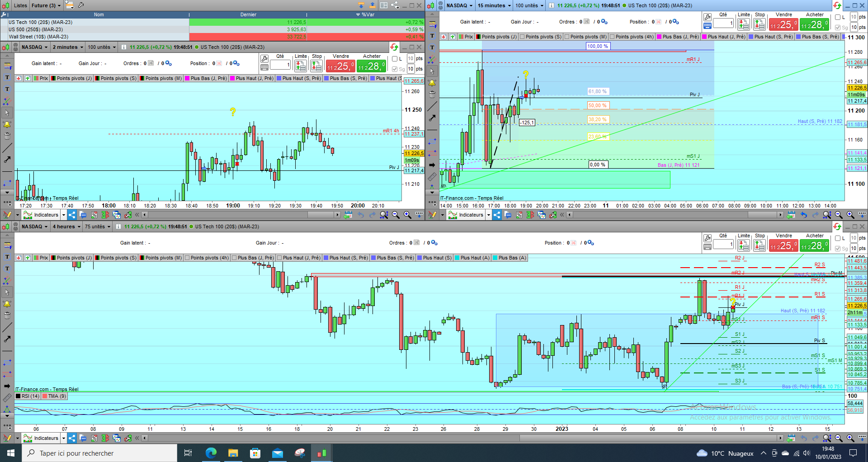Click Limite order button in 2 minutes chart

[301, 66]
